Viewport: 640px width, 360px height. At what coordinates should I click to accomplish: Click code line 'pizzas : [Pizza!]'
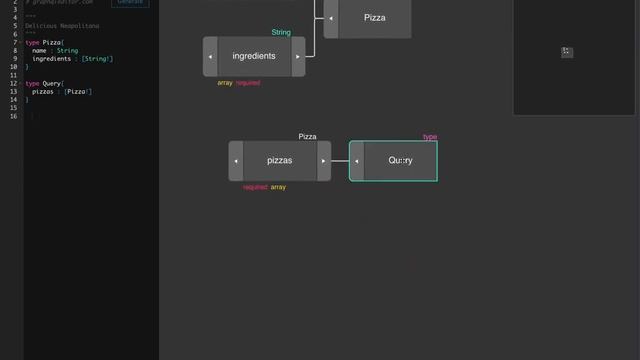pyautogui.click(x=62, y=91)
